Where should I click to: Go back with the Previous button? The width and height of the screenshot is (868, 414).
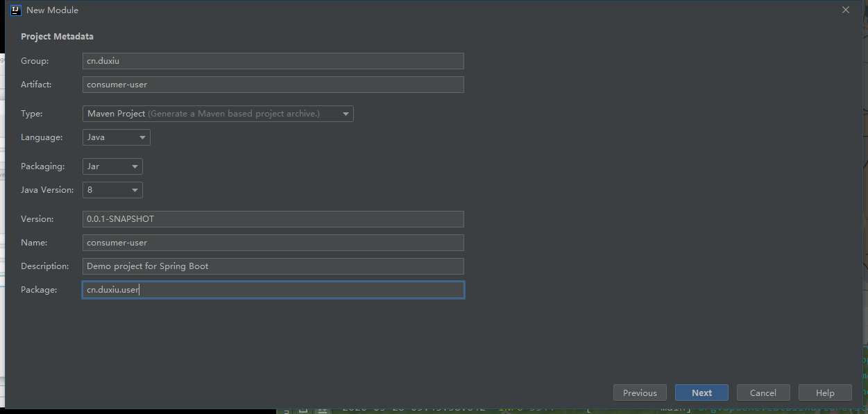click(640, 393)
